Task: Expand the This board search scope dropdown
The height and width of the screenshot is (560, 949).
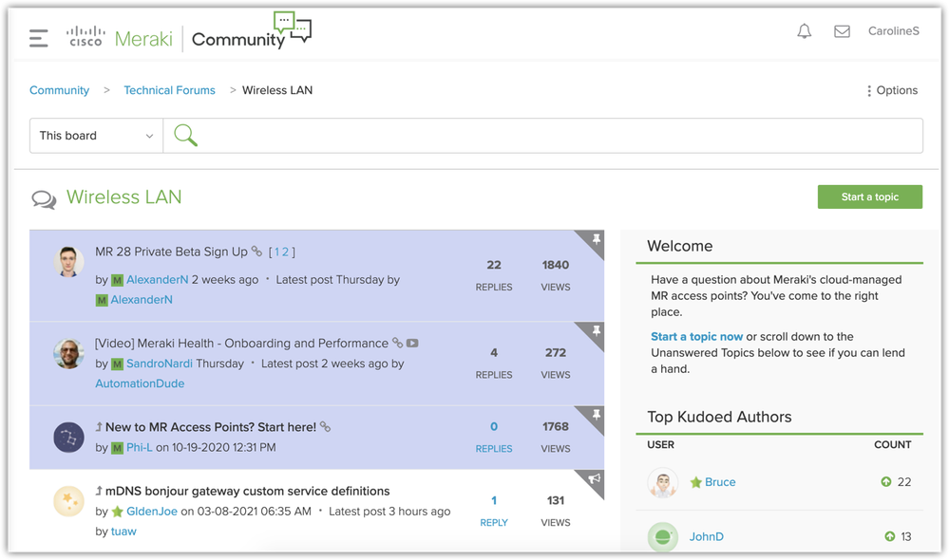Action: [x=96, y=136]
